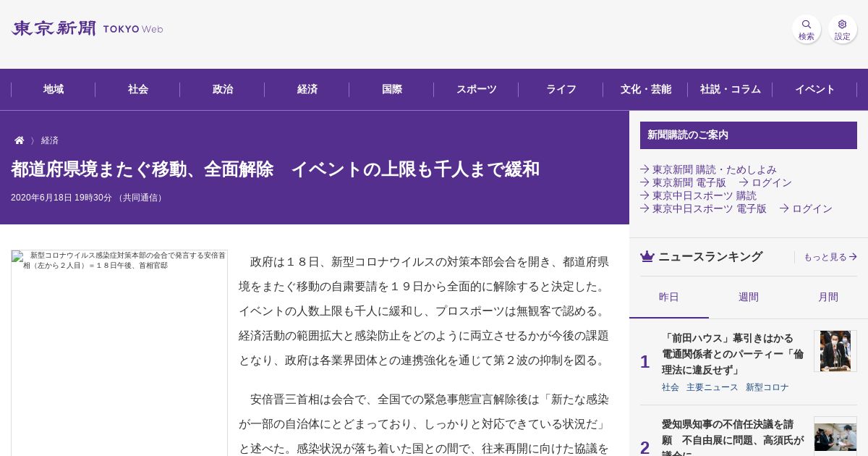Click the 経済 breadcrumb link
This screenshot has width=868, height=456.
tap(50, 140)
